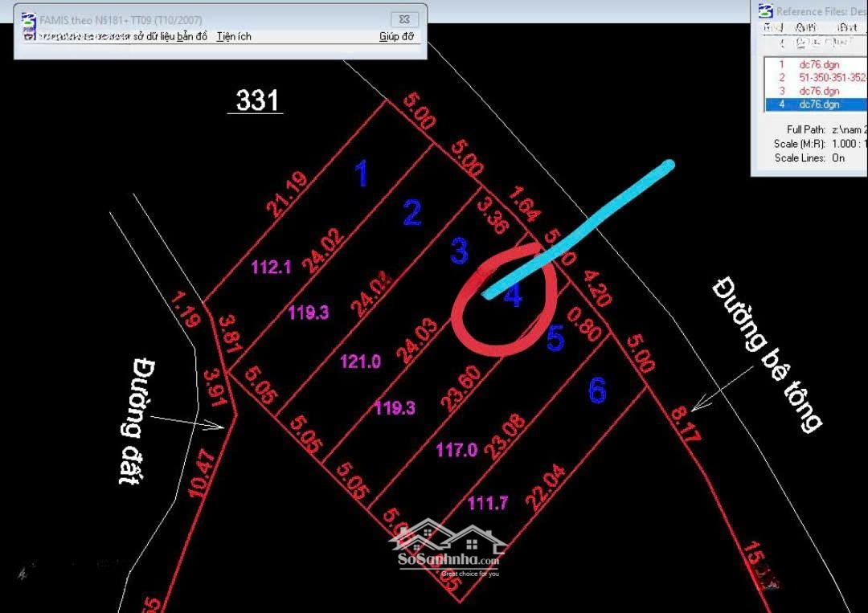Viewport: 868px width, 613px height.
Task: Click the blue parcel number 6
Action: pos(597,391)
